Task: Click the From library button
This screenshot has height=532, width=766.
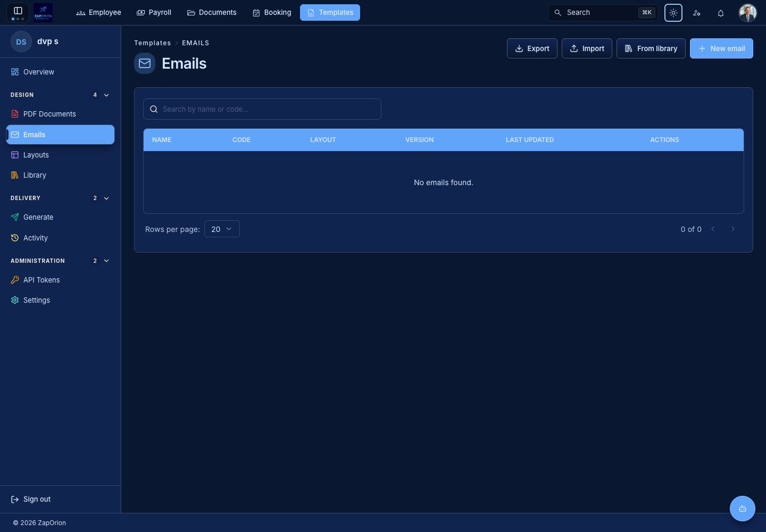Action: click(651, 48)
